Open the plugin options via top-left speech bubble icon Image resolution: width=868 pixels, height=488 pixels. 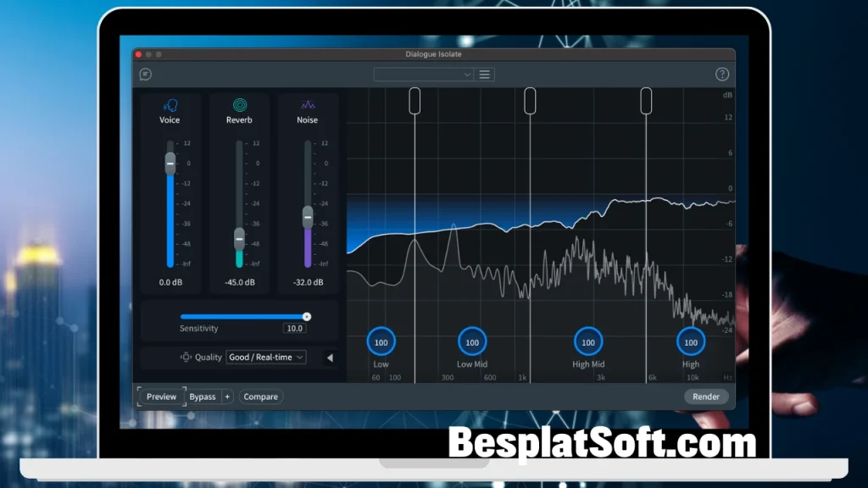(x=146, y=74)
